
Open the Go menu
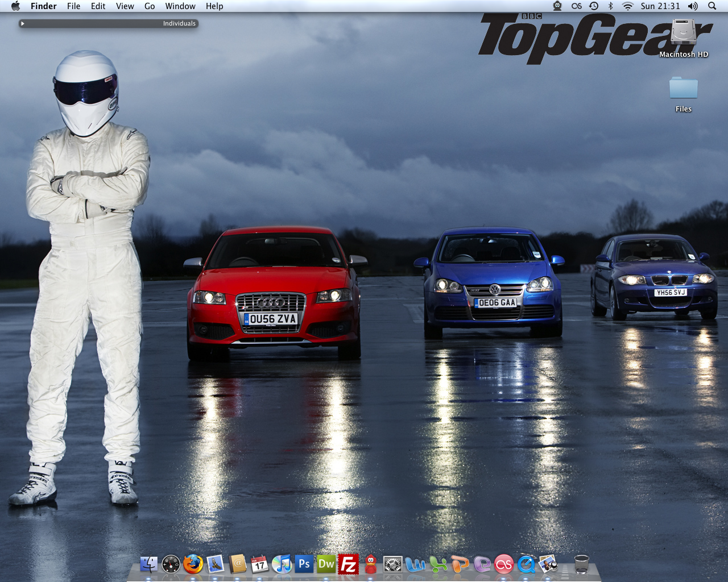150,6
